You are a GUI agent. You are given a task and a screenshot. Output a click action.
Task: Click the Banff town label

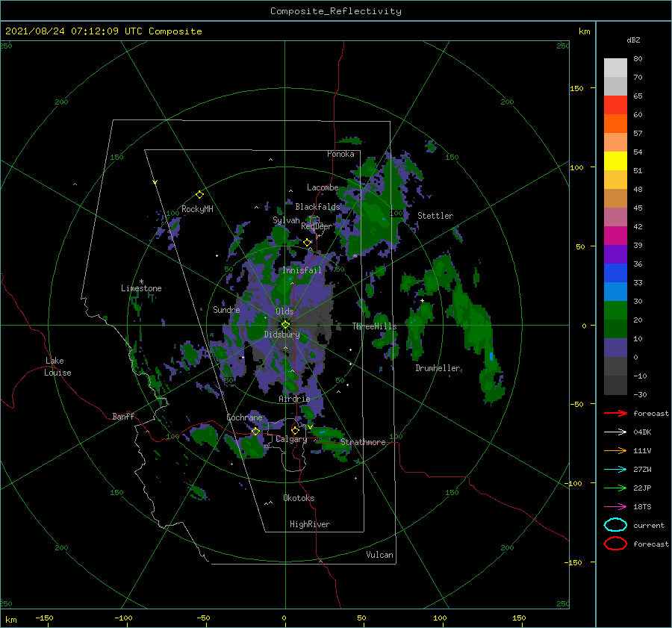pyautogui.click(x=123, y=416)
